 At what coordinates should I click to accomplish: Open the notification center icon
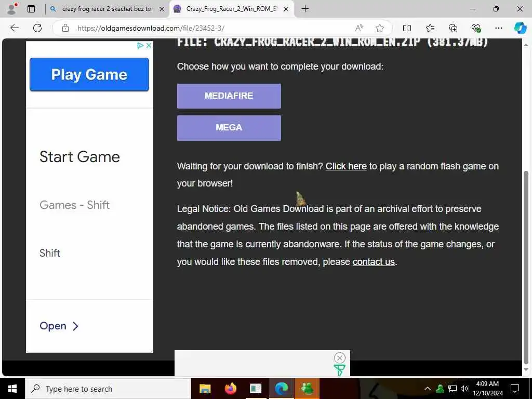515,389
